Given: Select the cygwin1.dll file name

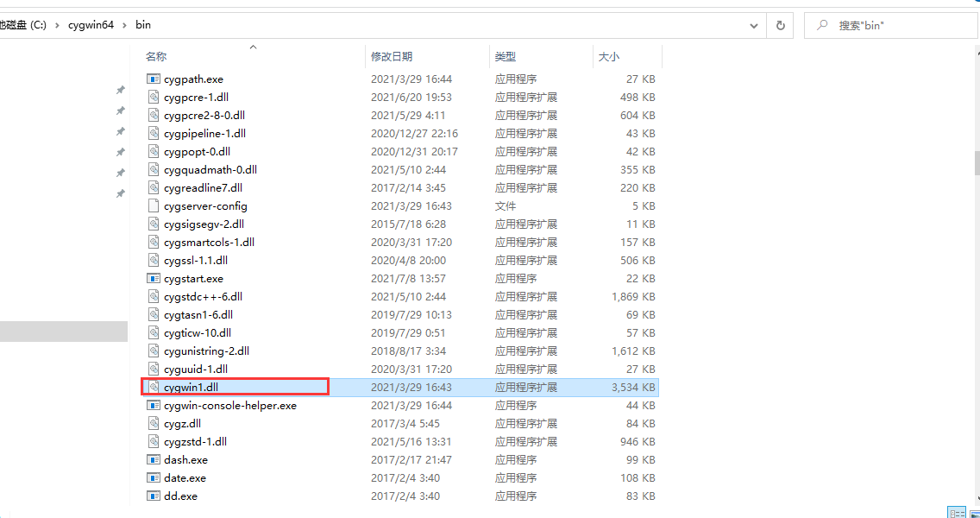Looking at the screenshot, I should (192, 388).
